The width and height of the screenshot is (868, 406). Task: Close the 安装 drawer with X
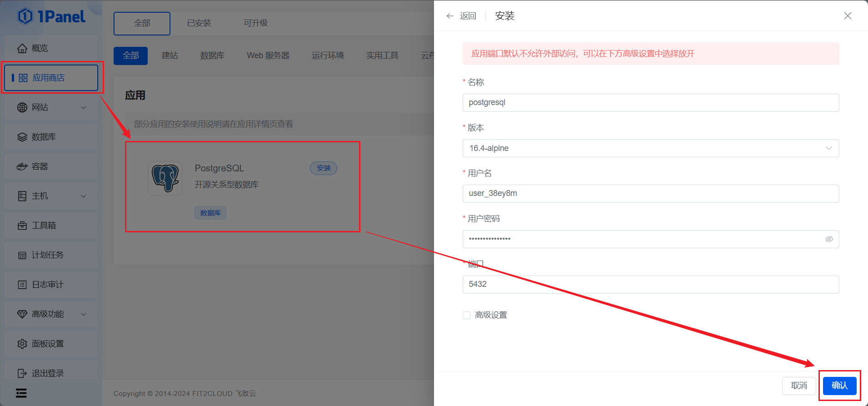coord(848,16)
